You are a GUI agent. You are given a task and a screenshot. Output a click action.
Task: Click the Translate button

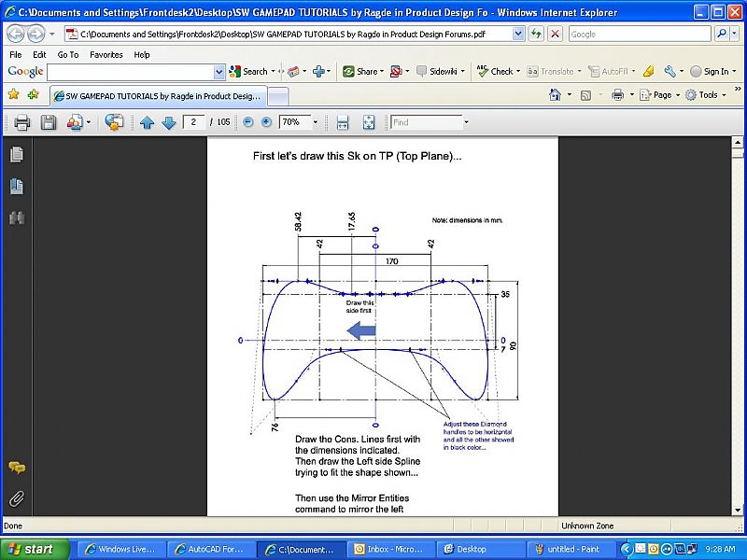click(550, 72)
